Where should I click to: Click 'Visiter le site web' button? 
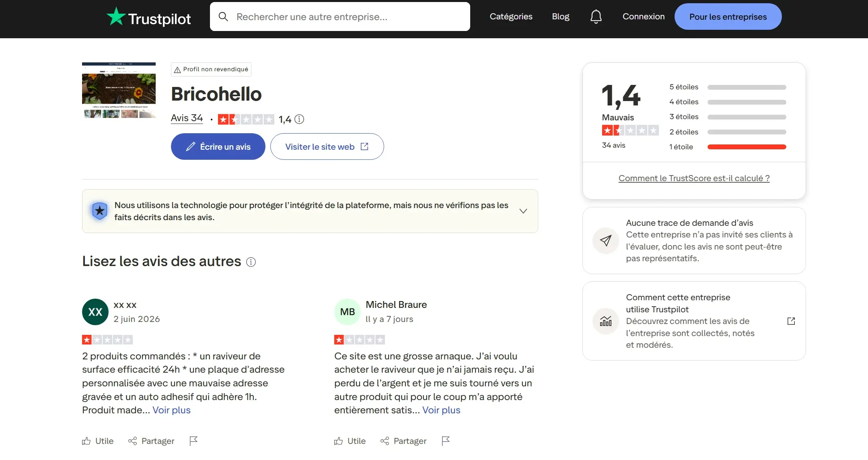(327, 146)
